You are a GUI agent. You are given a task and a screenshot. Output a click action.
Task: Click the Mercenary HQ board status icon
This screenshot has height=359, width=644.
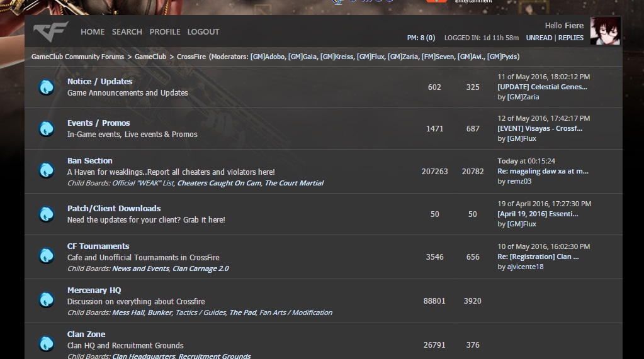click(47, 300)
